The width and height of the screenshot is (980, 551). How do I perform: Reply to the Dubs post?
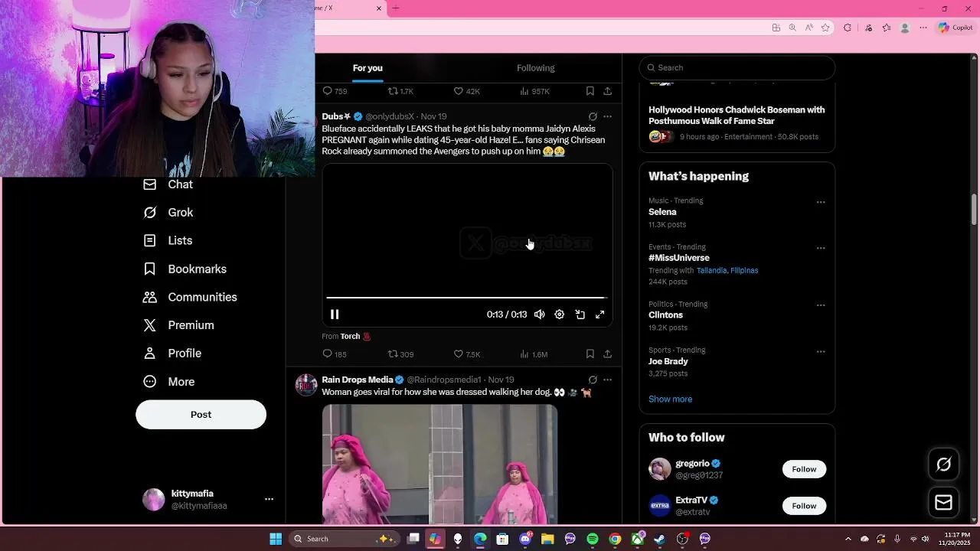(x=335, y=354)
